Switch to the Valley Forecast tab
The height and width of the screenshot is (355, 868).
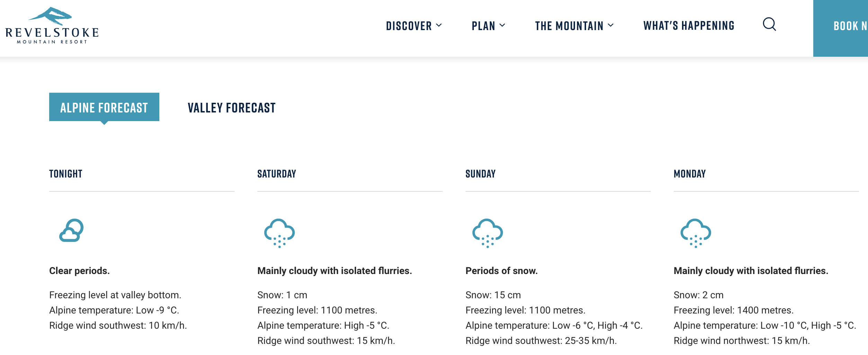click(231, 108)
